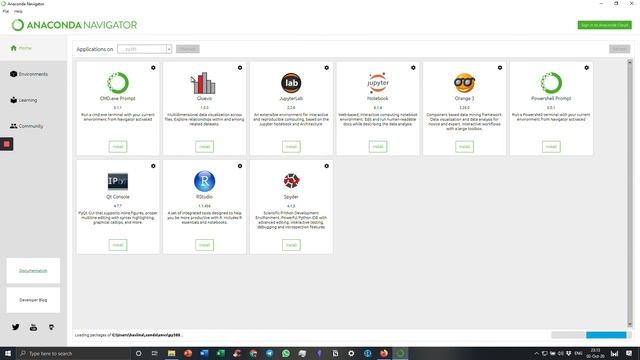Open gear options on Glueviz card

(240, 68)
